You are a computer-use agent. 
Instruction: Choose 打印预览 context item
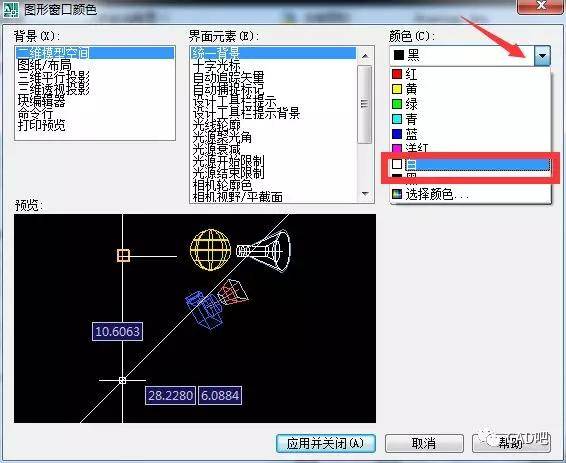[42, 126]
